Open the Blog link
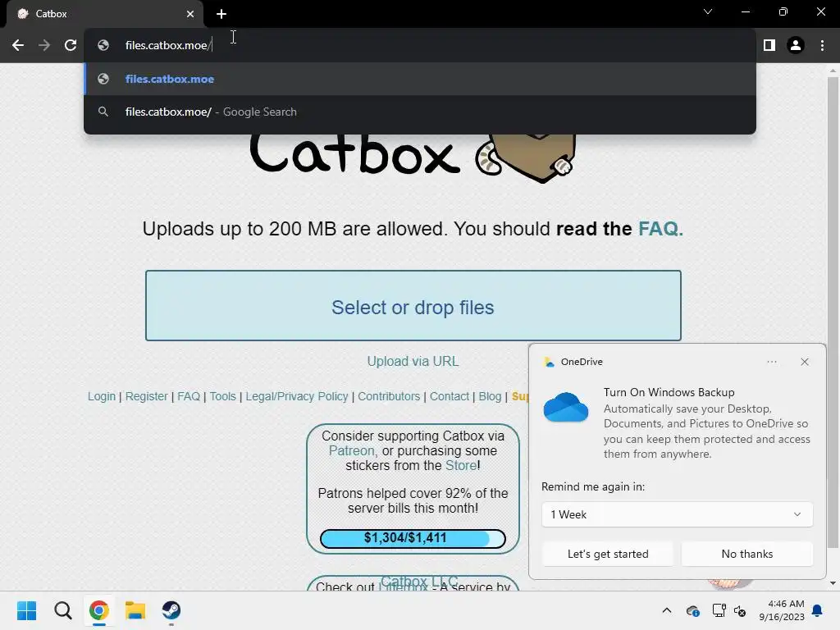Image resolution: width=840 pixels, height=630 pixels. pyautogui.click(x=490, y=396)
